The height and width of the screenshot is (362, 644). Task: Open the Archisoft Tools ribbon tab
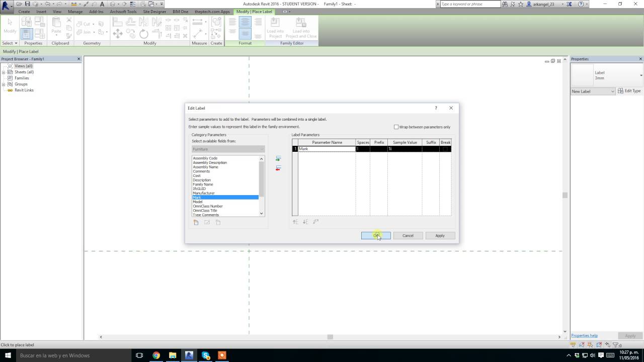(x=123, y=12)
